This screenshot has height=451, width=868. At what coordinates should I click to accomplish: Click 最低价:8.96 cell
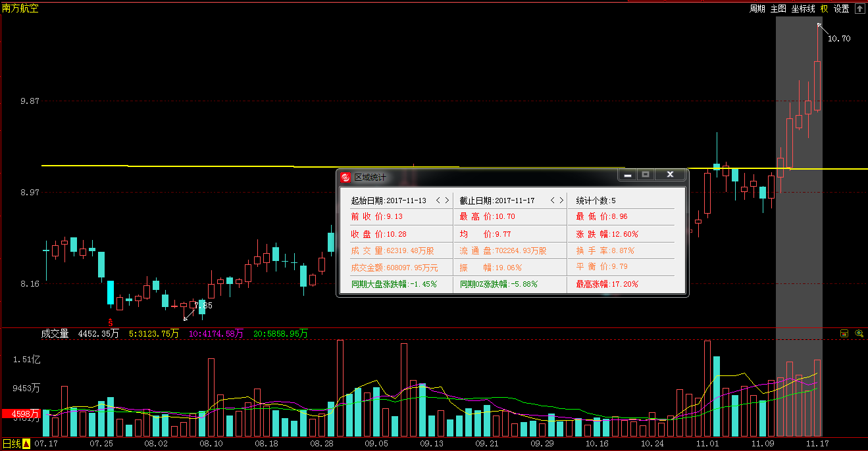[602, 216]
